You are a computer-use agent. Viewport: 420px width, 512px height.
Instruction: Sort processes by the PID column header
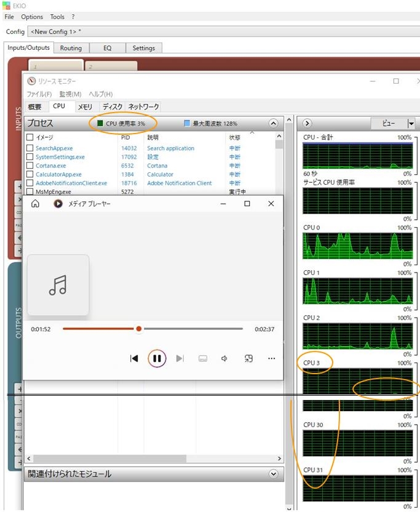125,137
